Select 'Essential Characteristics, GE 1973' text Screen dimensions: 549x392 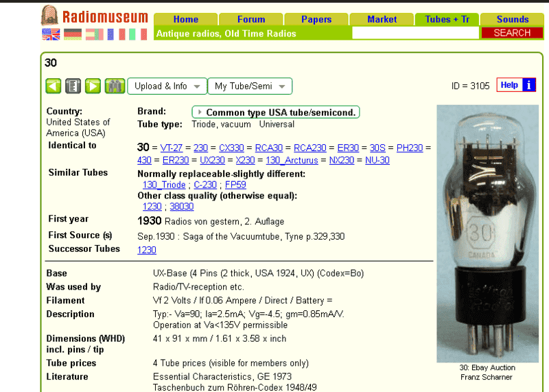[222, 376]
